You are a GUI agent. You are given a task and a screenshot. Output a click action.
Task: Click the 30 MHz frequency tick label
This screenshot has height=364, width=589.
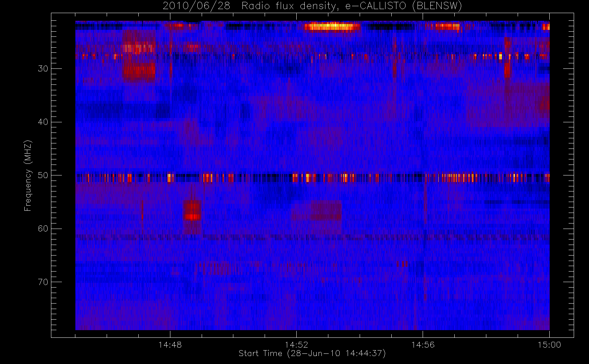click(x=43, y=68)
